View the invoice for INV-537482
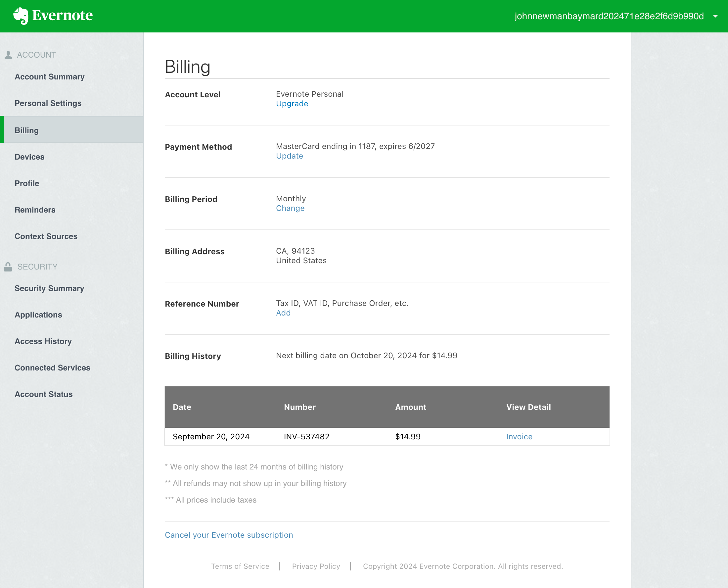This screenshot has width=728, height=588. [x=519, y=437]
